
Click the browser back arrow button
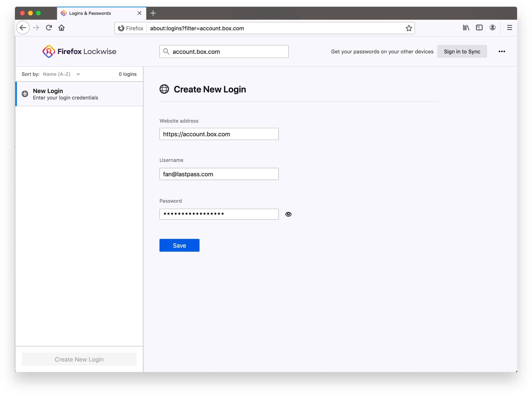point(23,28)
